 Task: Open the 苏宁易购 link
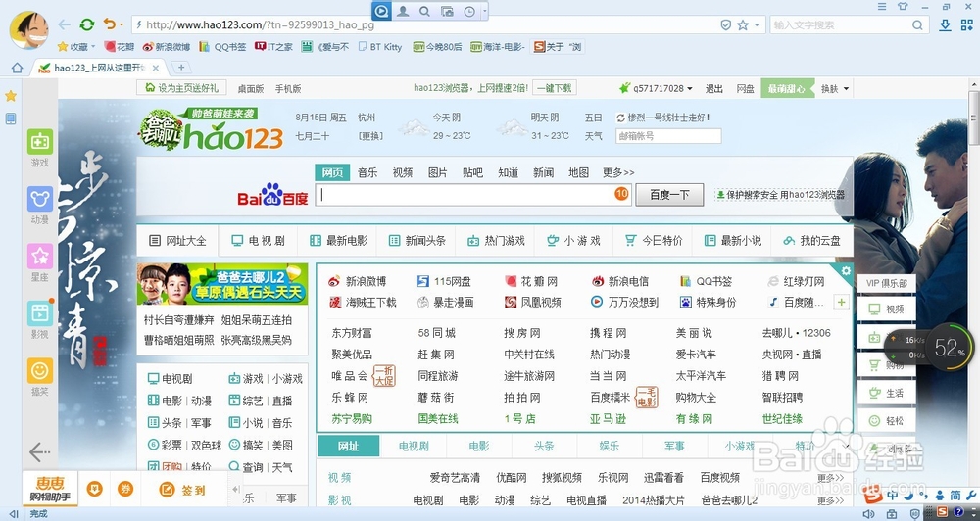[x=352, y=418]
